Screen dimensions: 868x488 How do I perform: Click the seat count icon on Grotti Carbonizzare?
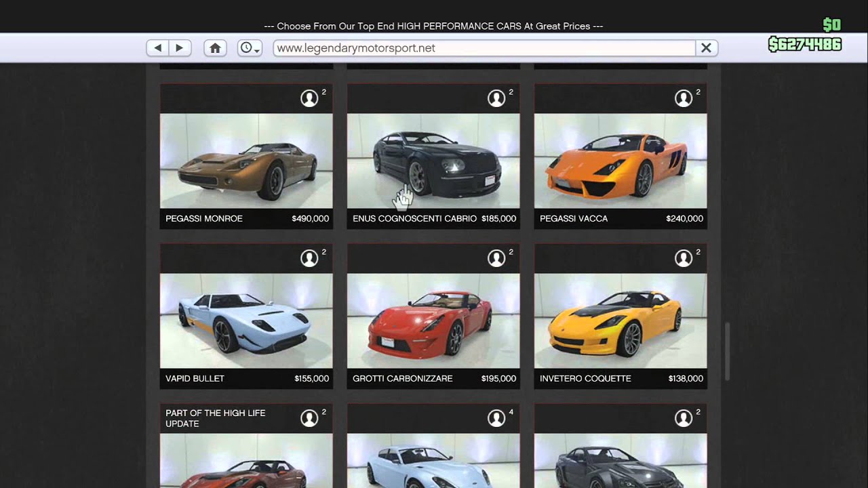coord(496,258)
